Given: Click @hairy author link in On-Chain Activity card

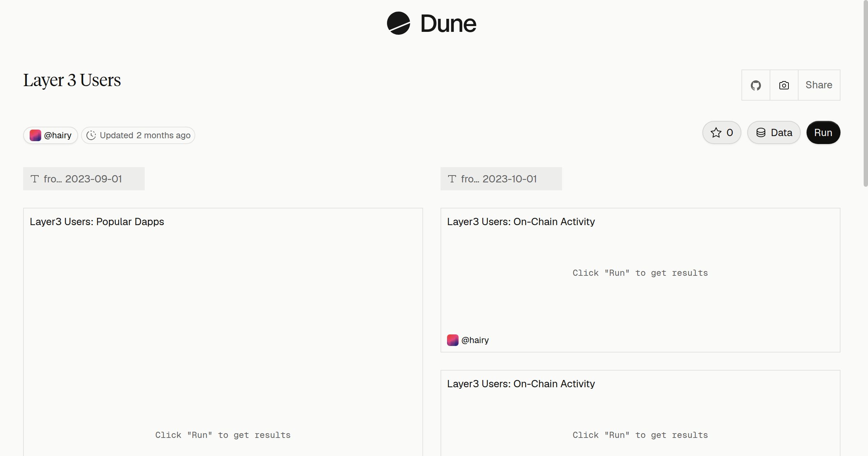Looking at the screenshot, I should tap(475, 340).
